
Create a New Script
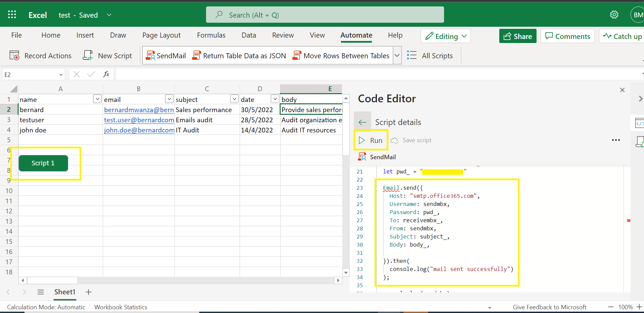coord(107,55)
